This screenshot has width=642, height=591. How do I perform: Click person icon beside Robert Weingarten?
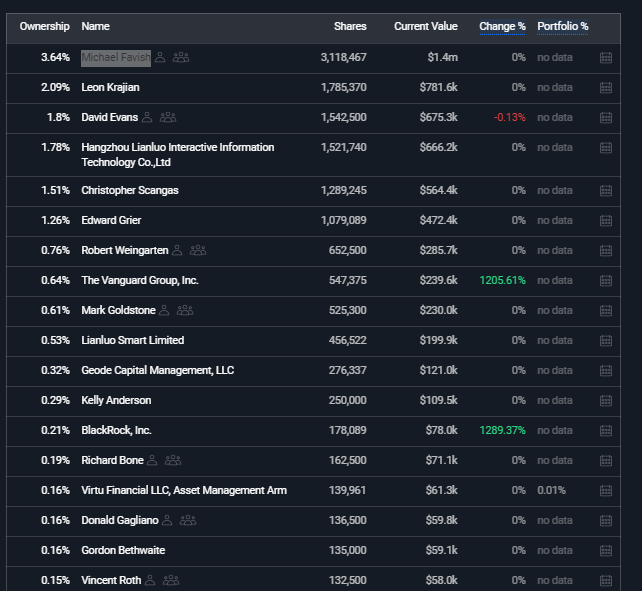[177, 250]
